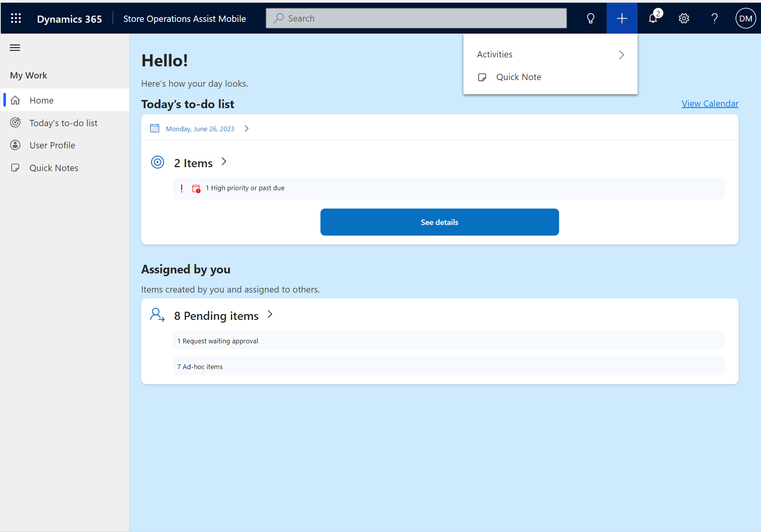761x532 pixels.
Task: Open the View Calendar link
Action: tap(709, 104)
